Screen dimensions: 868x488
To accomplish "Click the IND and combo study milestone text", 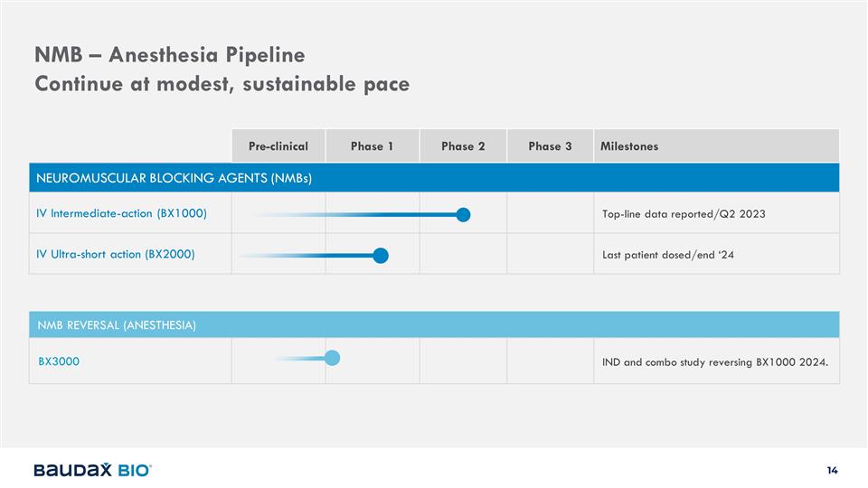I will pyautogui.click(x=714, y=362).
